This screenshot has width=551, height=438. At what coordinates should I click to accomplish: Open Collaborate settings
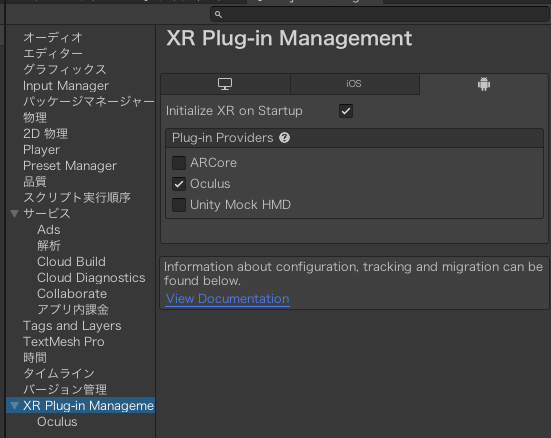click(x=72, y=294)
